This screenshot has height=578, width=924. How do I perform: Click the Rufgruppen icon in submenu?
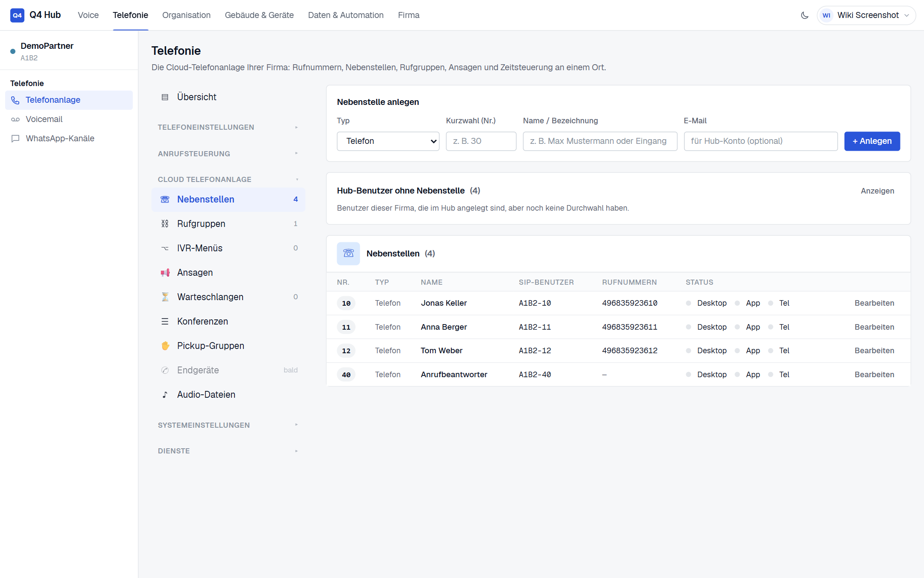coord(165,224)
